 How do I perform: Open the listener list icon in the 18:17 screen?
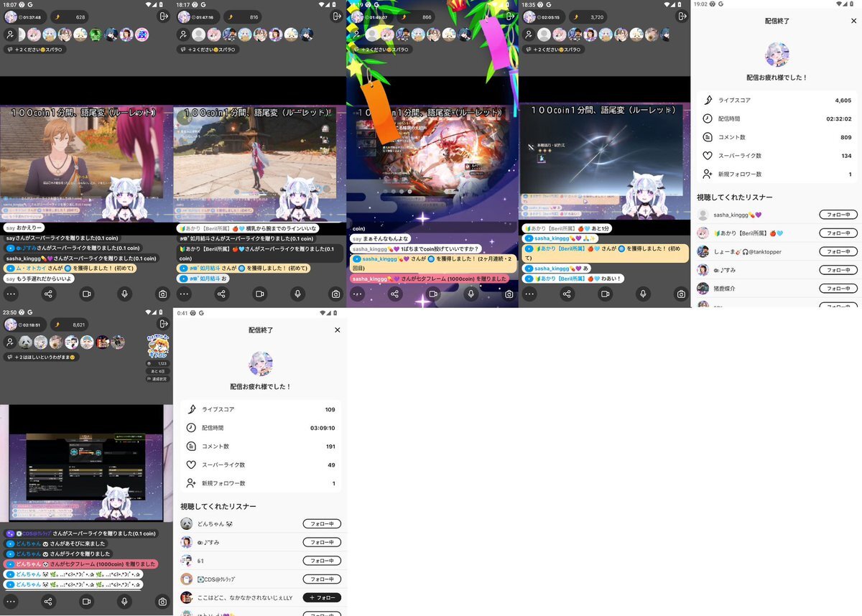[183, 34]
